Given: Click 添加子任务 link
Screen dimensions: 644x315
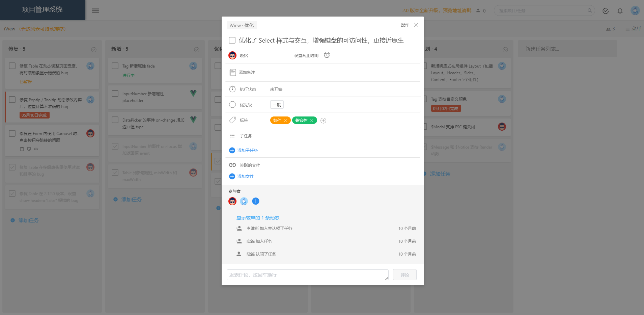Looking at the screenshot, I should 248,151.
